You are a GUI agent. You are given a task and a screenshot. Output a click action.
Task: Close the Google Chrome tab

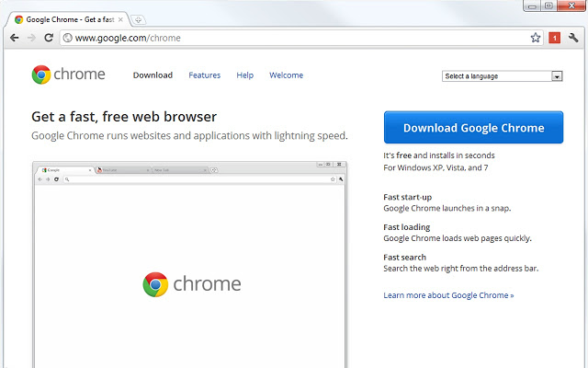click(120, 19)
